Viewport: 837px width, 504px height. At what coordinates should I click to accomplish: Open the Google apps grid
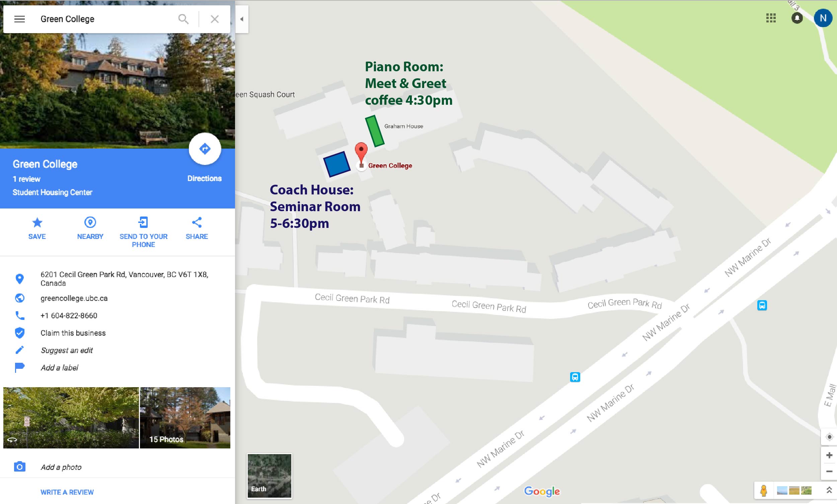coord(771,18)
